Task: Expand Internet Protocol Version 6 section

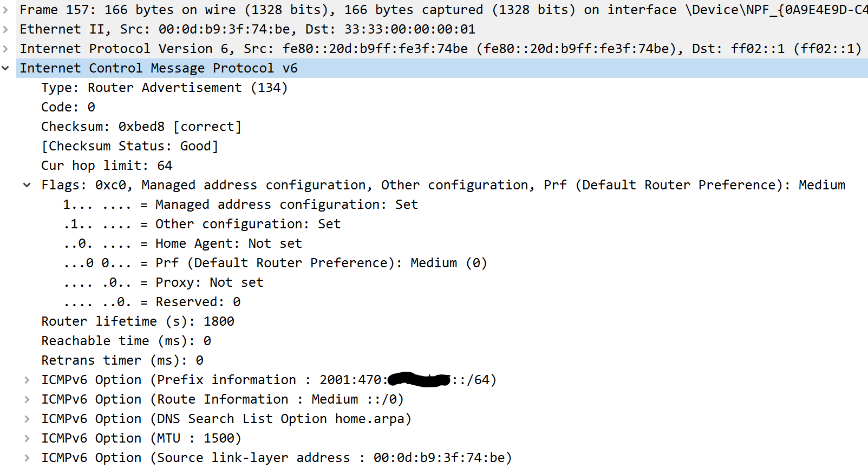Action: click(x=5, y=49)
